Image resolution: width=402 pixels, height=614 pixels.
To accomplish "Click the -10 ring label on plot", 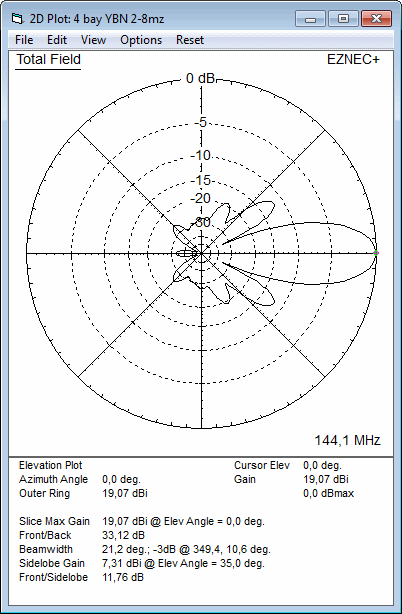I will 201,155.
